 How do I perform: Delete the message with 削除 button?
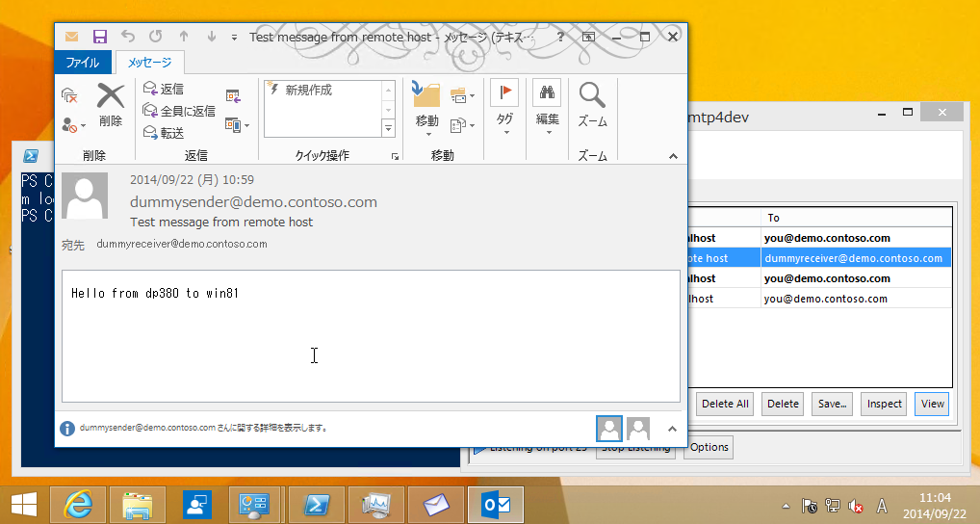[x=111, y=105]
